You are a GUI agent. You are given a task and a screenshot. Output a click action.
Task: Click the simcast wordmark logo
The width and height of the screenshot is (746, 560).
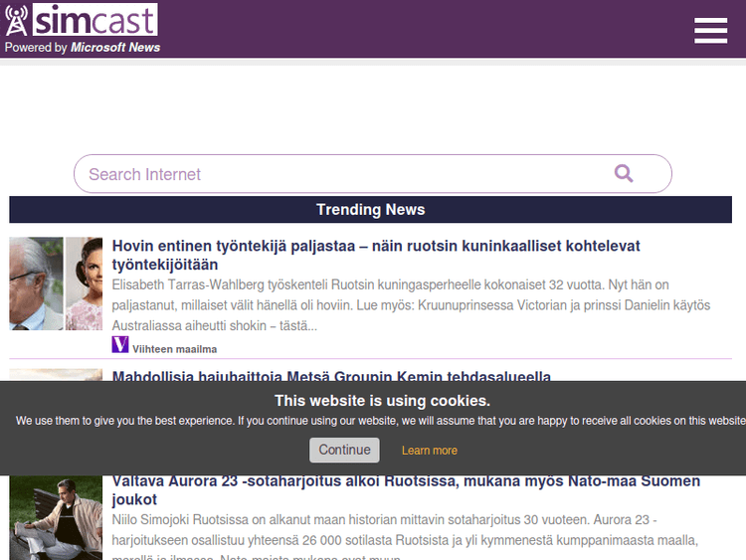pos(94,20)
